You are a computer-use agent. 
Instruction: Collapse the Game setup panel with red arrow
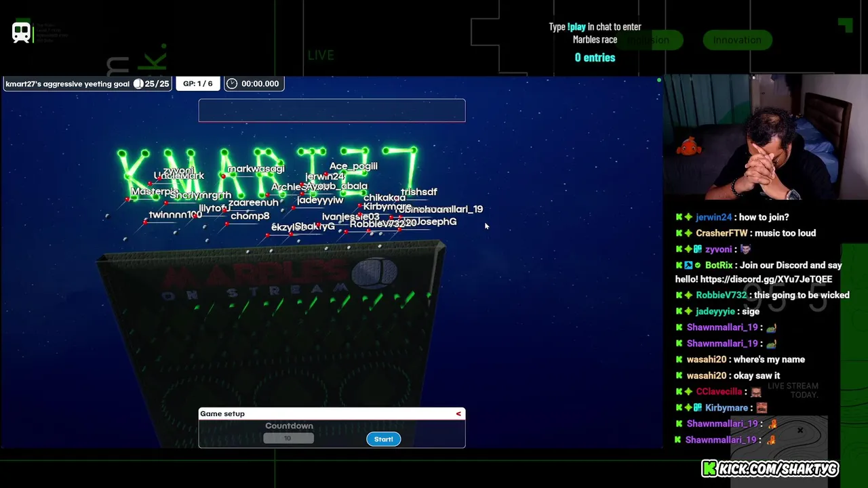pos(458,413)
